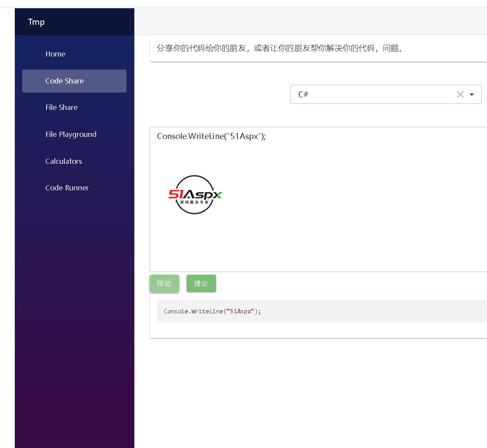
Task: Select Code Share in the sidebar
Action: coord(74,81)
